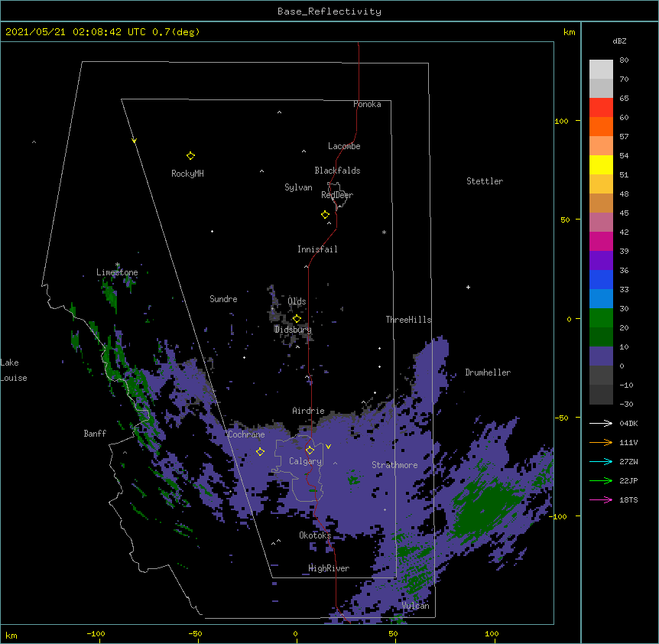Click the Lake Louise label
This screenshot has height=644, width=659.
[14, 370]
